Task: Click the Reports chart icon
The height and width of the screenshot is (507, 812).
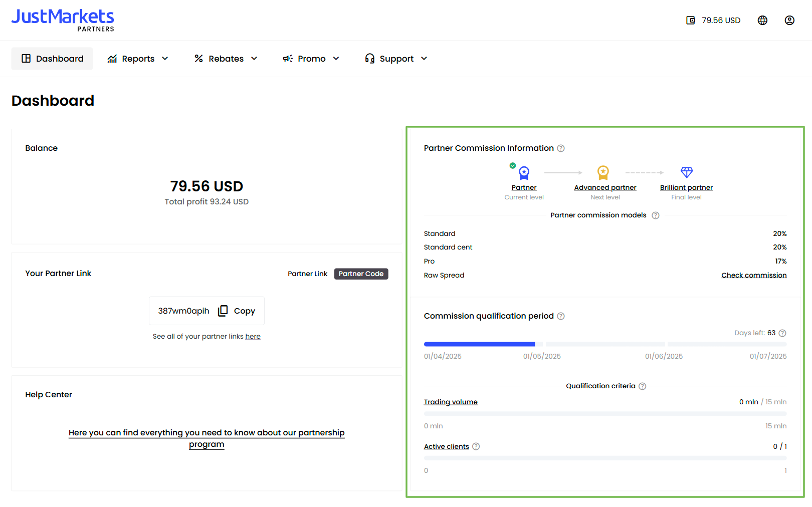Action: point(112,59)
